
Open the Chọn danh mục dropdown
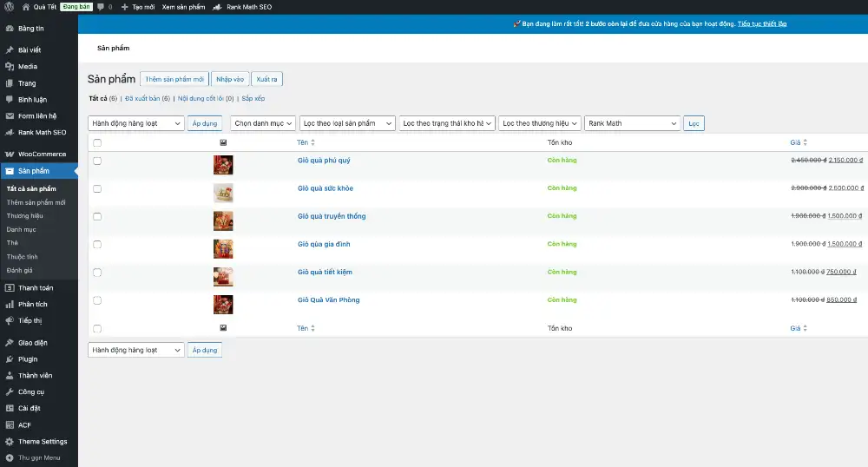point(263,123)
